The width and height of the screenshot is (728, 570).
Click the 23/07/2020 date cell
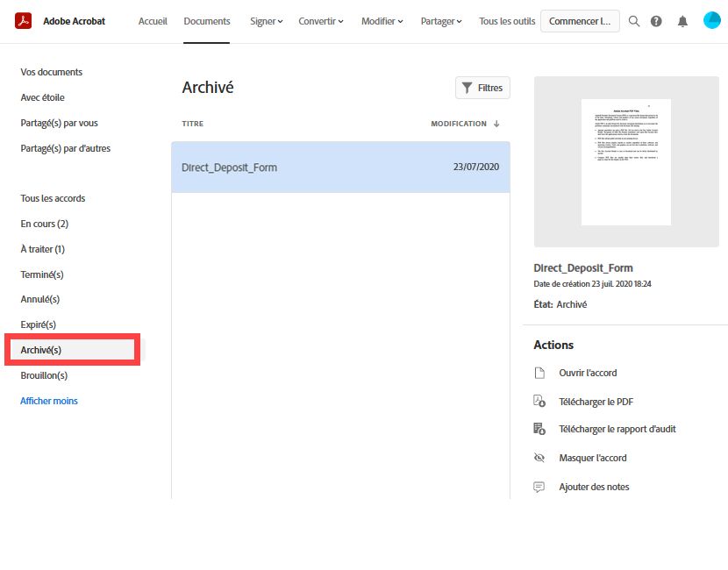(476, 167)
